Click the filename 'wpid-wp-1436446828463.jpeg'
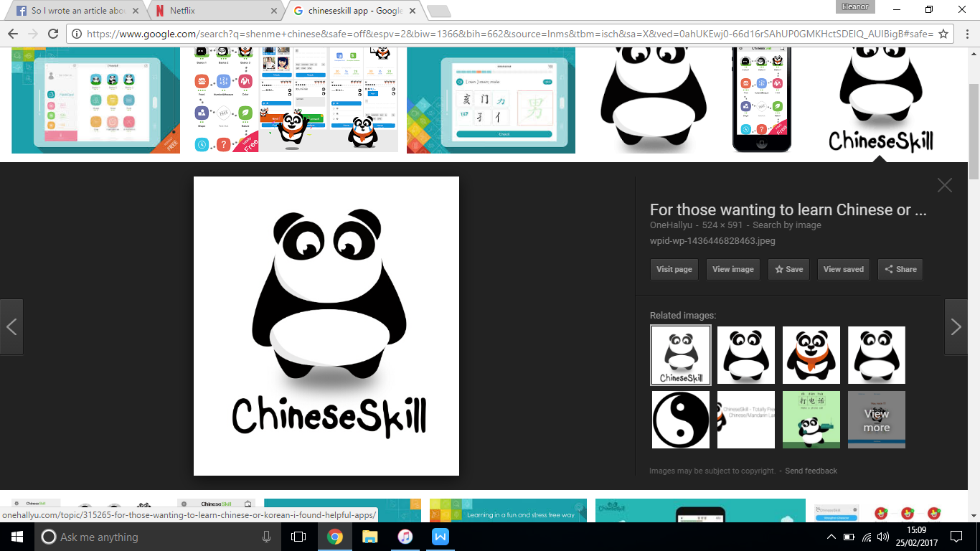This screenshot has height=551, width=980. point(712,241)
